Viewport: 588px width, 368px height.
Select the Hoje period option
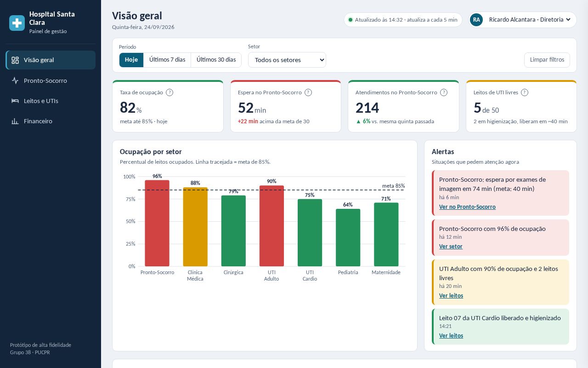pos(131,60)
